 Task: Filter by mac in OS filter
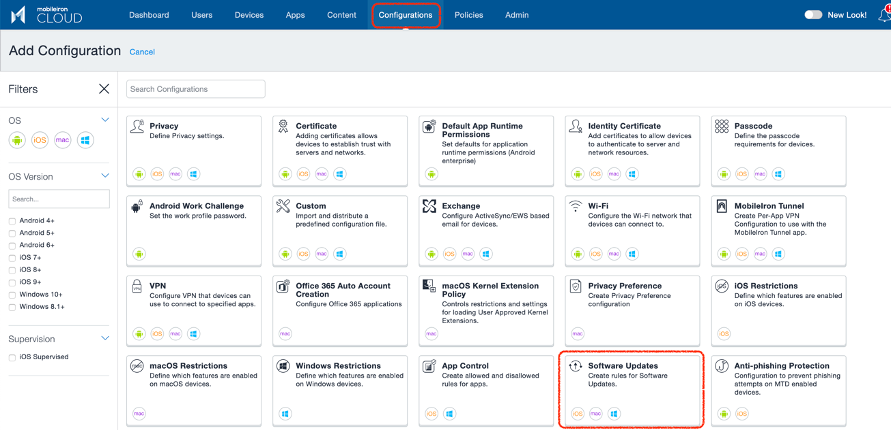tap(63, 140)
